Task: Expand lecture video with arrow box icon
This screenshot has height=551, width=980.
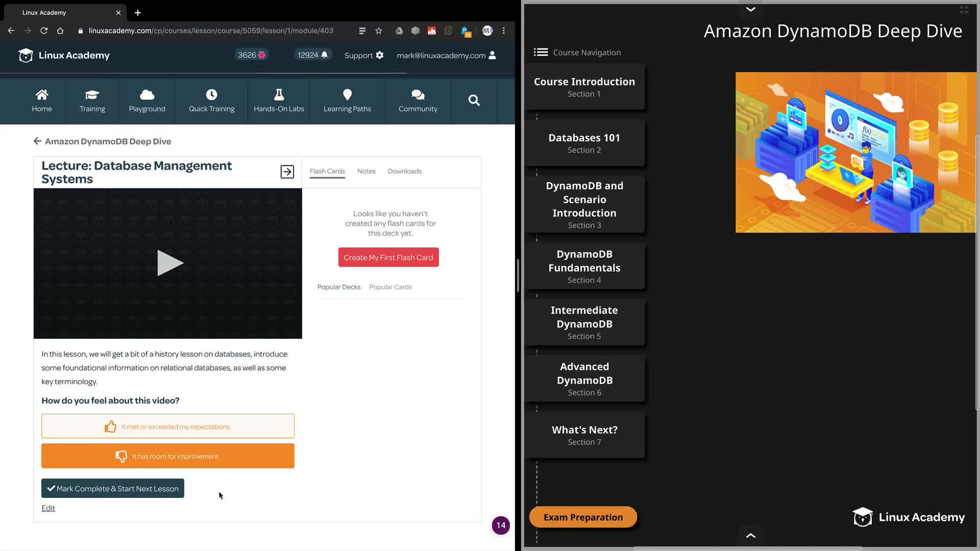Action: tap(287, 172)
